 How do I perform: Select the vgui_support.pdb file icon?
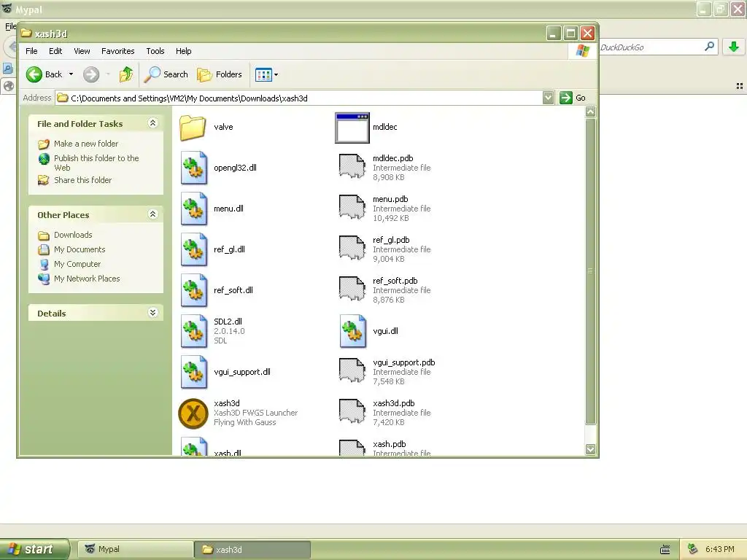(x=352, y=371)
